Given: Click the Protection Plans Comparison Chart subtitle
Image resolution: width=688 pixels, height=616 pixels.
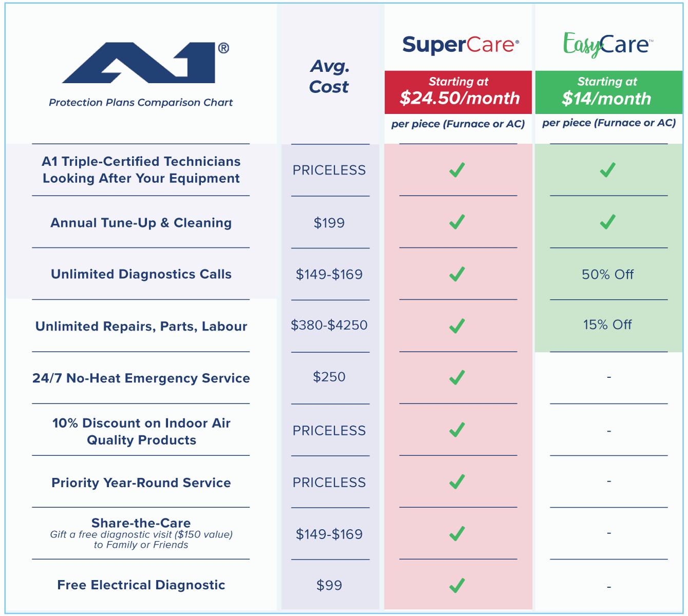Looking at the screenshot, I should tap(141, 102).
